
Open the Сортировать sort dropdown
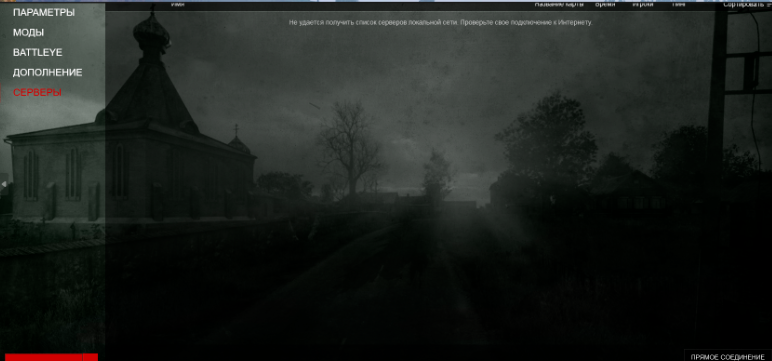pos(746,4)
